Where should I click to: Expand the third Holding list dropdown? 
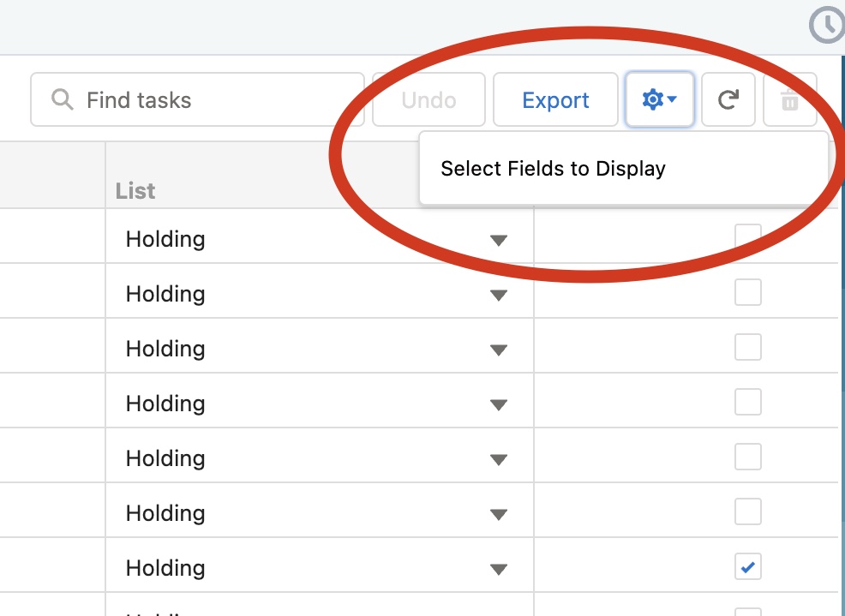pyautogui.click(x=499, y=350)
